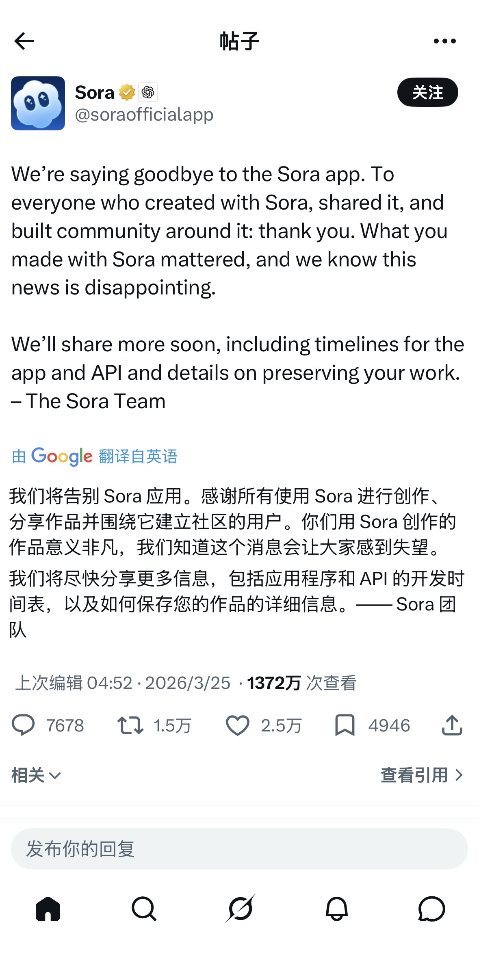Go to the Home tab
The image size is (479, 980).
tap(48, 909)
